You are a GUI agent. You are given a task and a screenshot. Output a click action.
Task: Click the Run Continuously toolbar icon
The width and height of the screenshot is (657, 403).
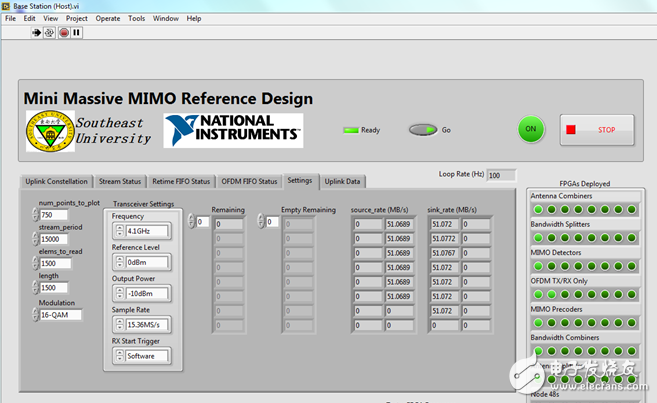pyautogui.click(x=50, y=32)
